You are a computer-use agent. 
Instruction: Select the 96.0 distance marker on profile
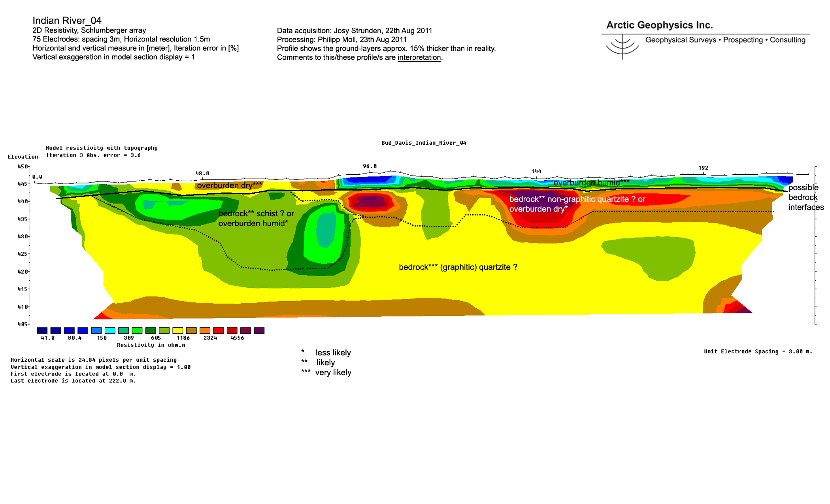370,166
